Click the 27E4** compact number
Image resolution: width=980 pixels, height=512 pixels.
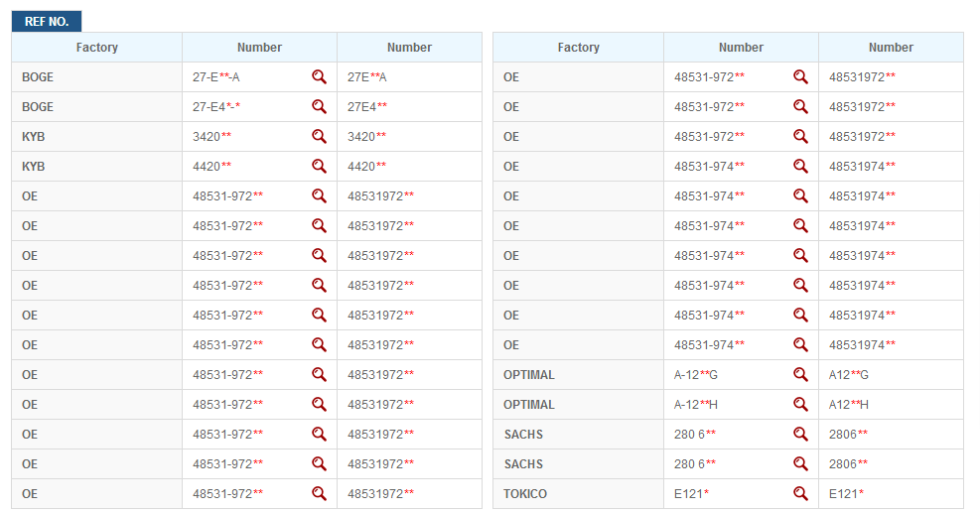click(366, 106)
